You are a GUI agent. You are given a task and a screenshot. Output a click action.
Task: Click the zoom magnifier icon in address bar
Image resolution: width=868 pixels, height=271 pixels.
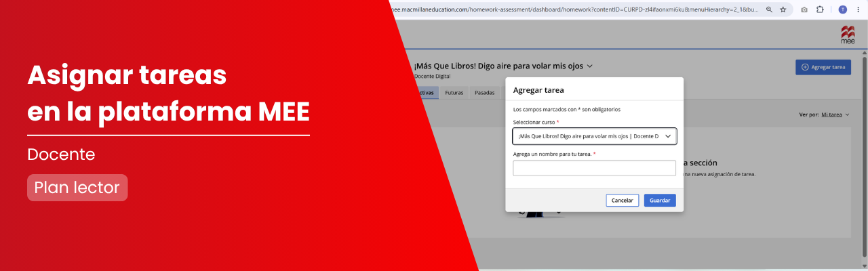coord(769,9)
